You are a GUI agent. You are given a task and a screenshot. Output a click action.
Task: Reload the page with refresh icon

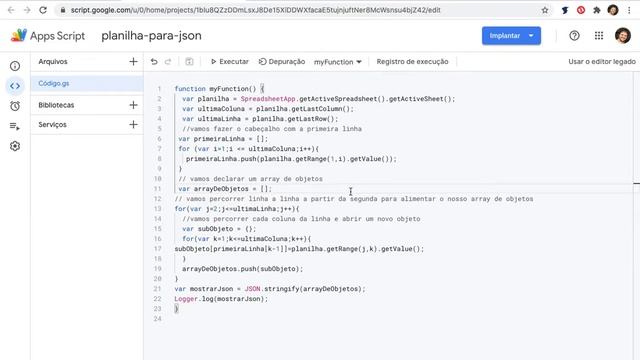point(43,10)
